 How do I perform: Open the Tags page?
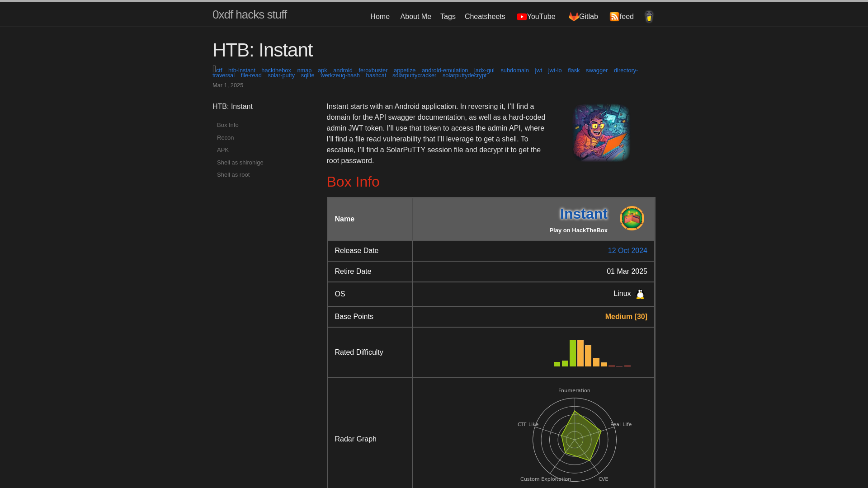pyautogui.click(x=448, y=17)
